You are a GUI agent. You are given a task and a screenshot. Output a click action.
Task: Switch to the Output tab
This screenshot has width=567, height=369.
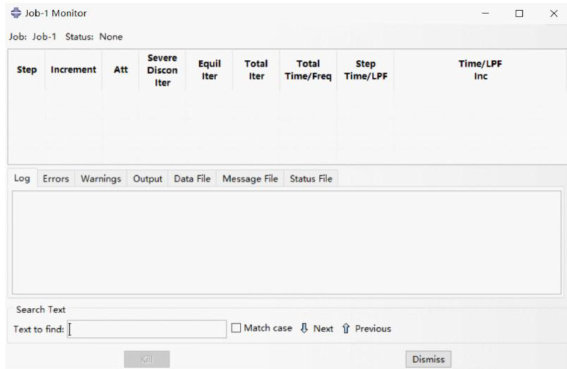(148, 178)
